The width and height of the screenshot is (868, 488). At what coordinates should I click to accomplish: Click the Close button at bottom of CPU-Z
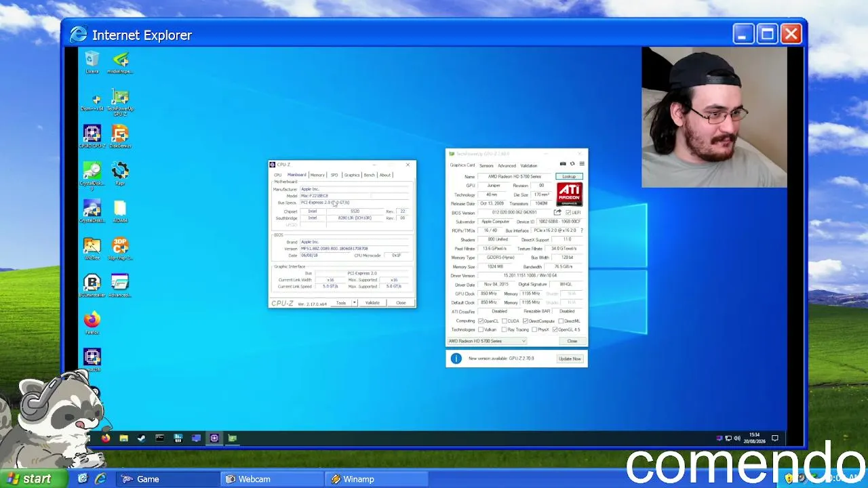401,303
